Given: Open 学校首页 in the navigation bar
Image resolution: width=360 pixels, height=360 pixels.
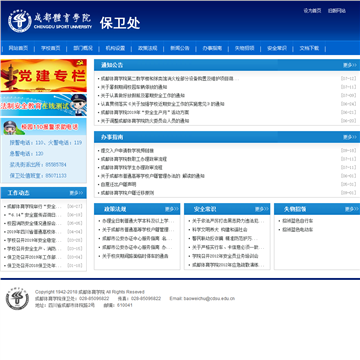Looking at the screenshot, I should [x=51, y=48].
